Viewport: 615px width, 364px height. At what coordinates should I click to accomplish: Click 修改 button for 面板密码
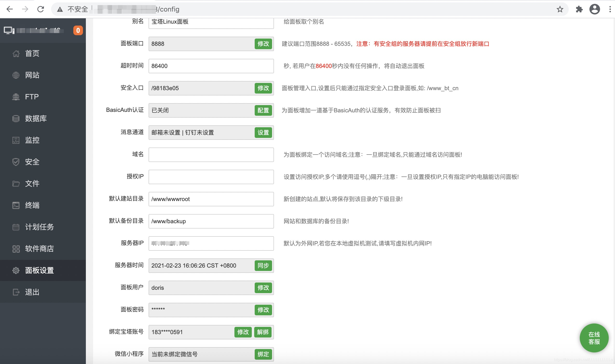pyautogui.click(x=263, y=310)
